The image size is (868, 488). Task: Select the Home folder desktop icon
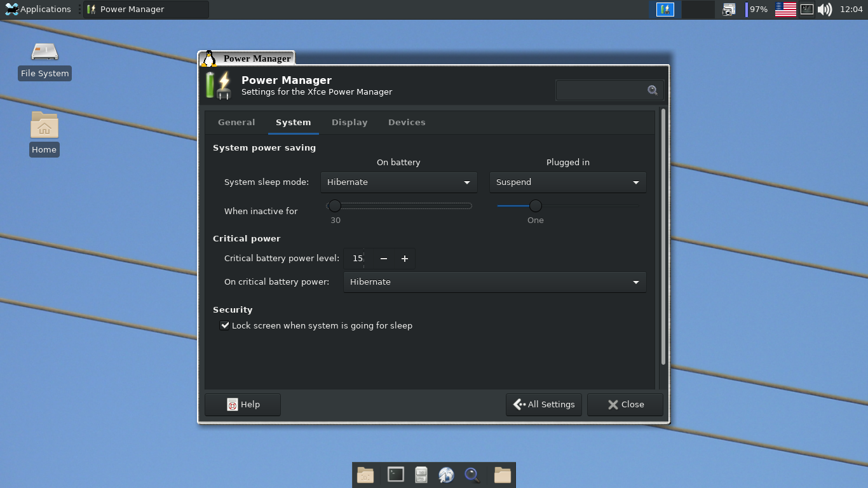tap(44, 133)
